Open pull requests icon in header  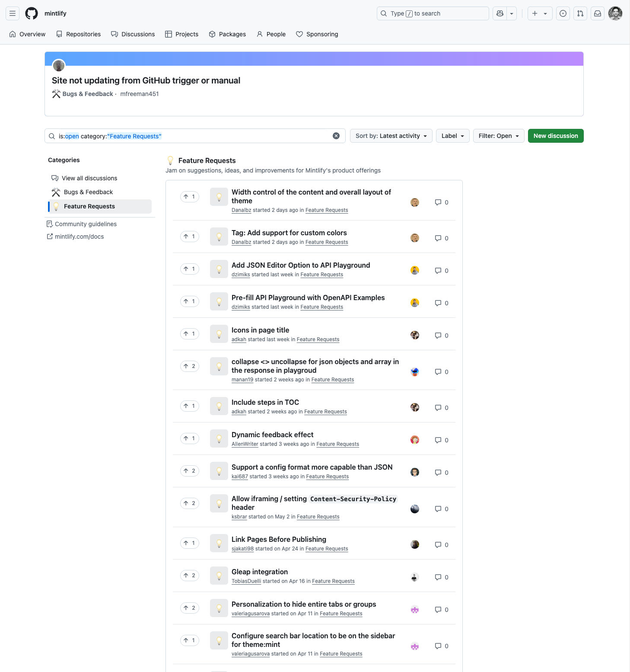[x=580, y=13]
